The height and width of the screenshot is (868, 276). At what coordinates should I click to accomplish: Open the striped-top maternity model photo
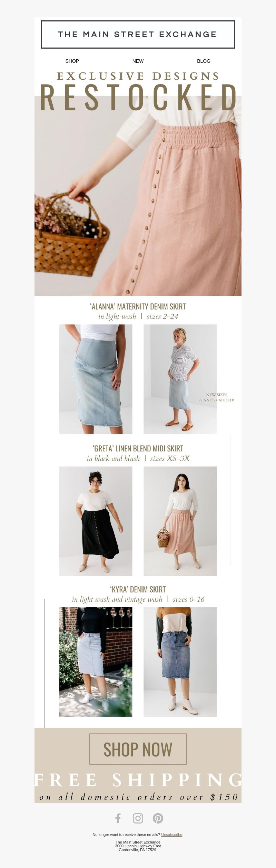(x=180, y=379)
